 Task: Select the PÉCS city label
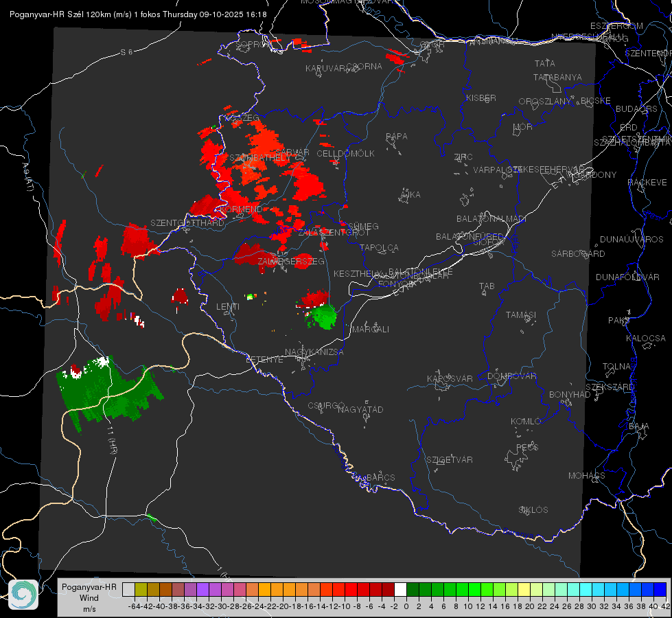click(x=526, y=448)
